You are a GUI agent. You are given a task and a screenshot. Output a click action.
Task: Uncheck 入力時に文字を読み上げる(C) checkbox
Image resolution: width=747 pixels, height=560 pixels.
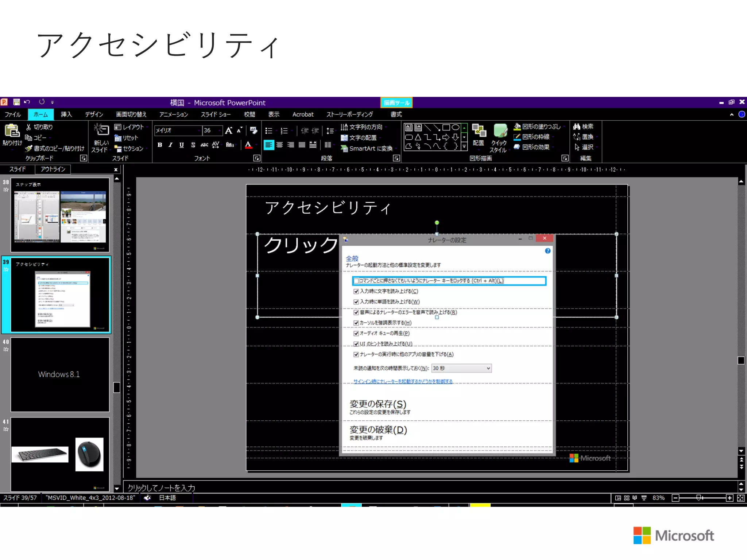click(x=356, y=291)
